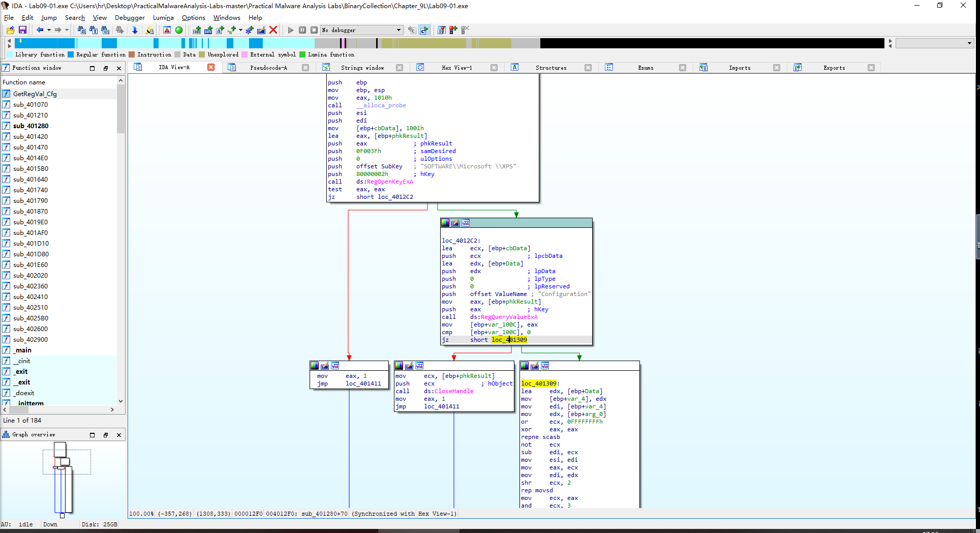Switch to the Strings window tab
The height and width of the screenshot is (533, 980).
(362, 68)
